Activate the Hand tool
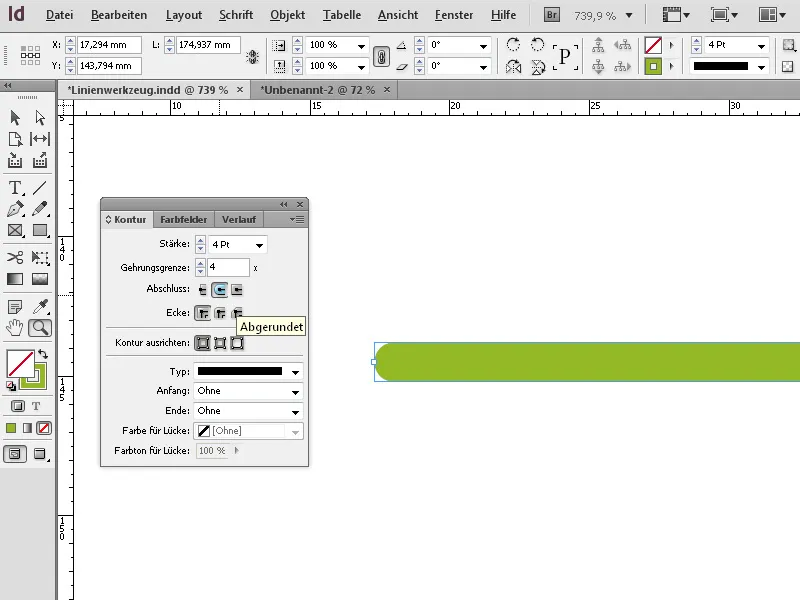 [15, 328]
